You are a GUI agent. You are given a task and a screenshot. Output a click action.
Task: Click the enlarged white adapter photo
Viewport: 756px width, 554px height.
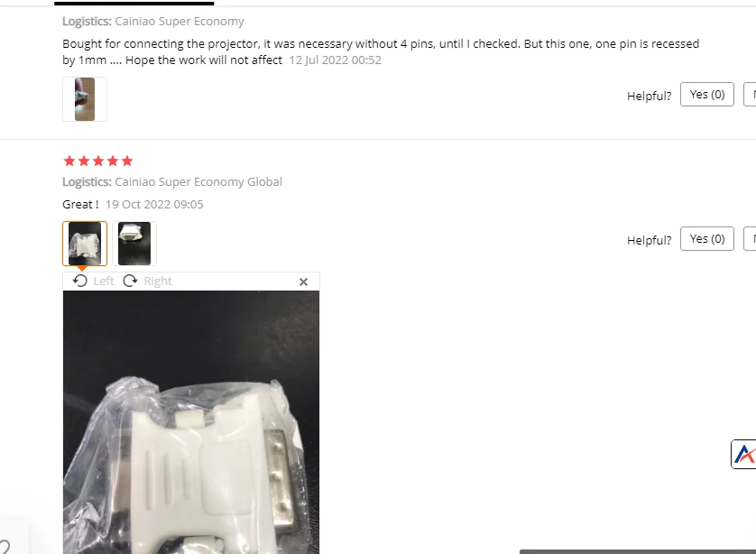191,422
